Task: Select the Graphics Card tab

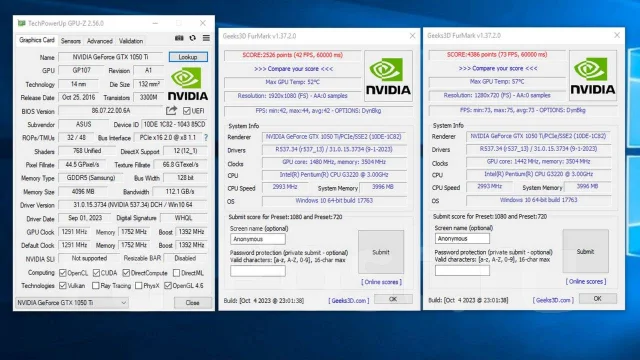Action: tap(36, 40)
